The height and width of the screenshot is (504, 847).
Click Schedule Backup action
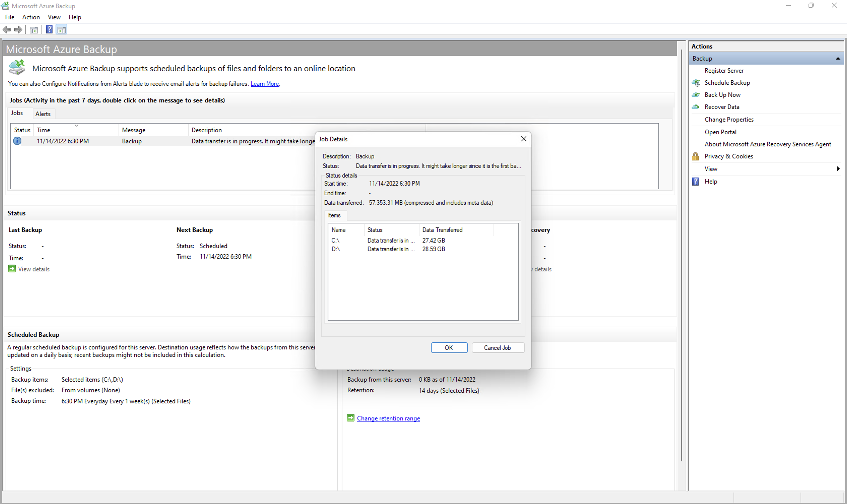coord(727,83)
